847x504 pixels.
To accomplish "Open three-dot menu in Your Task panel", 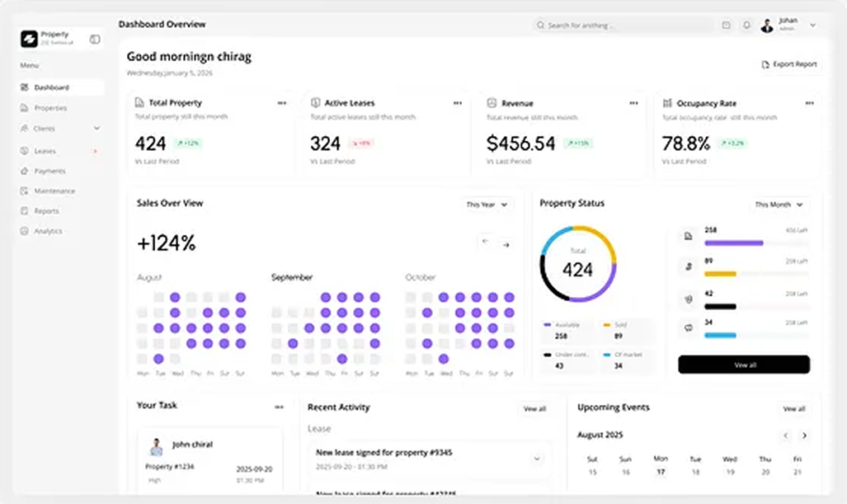I will [x=279, y=407].
